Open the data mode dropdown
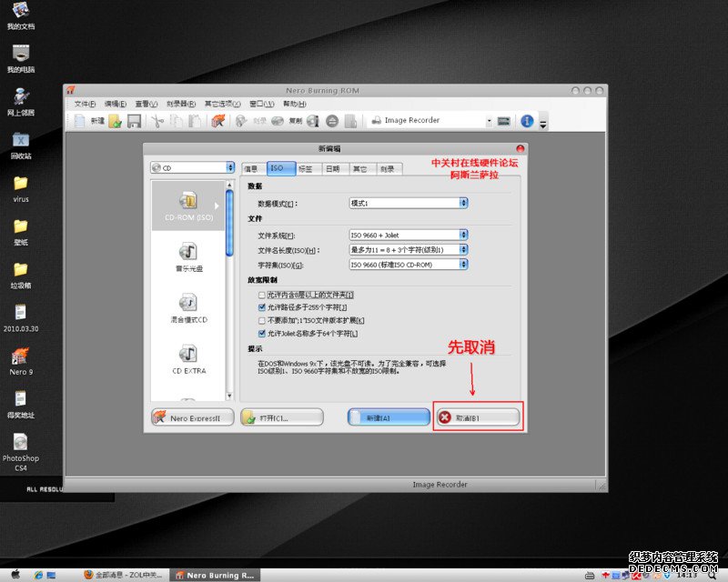This screenshot has width=728, height=582. [408, 203]
